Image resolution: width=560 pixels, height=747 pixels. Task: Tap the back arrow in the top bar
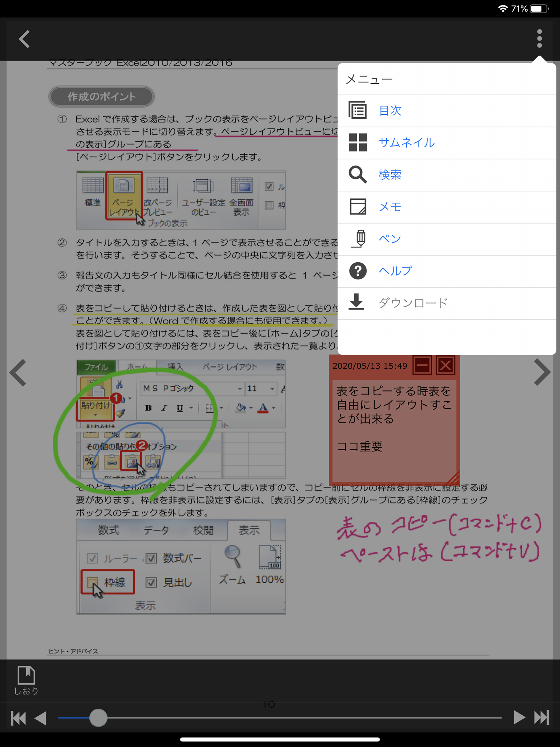24,39
